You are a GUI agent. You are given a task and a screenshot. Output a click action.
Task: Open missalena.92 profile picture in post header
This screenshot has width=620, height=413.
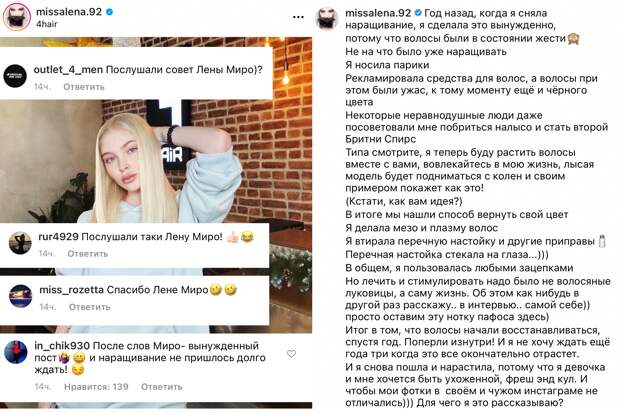[17, 17]
